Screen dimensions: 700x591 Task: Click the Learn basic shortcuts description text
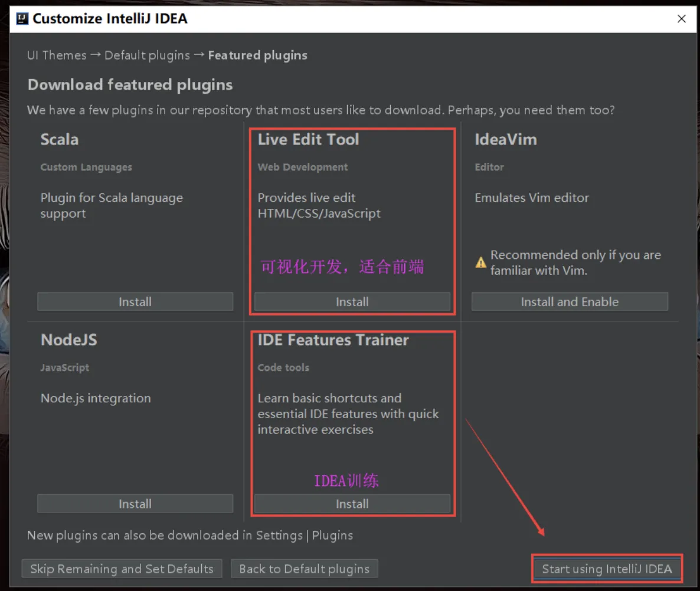click(348, 414)
